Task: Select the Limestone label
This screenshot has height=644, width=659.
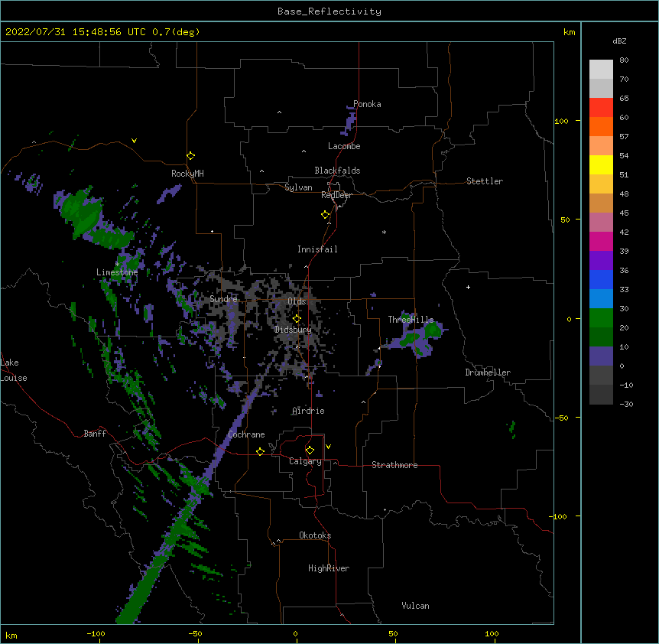Action: tap(117, 272)
